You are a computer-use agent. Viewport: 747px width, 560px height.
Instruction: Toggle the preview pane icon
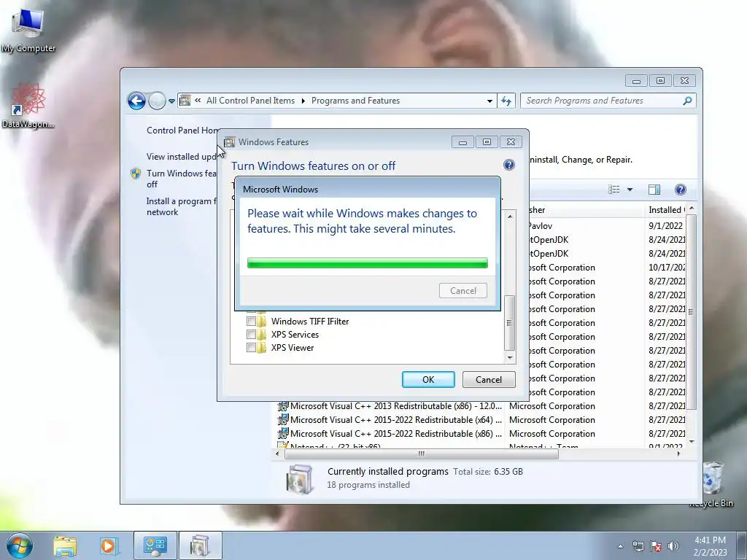654,190
